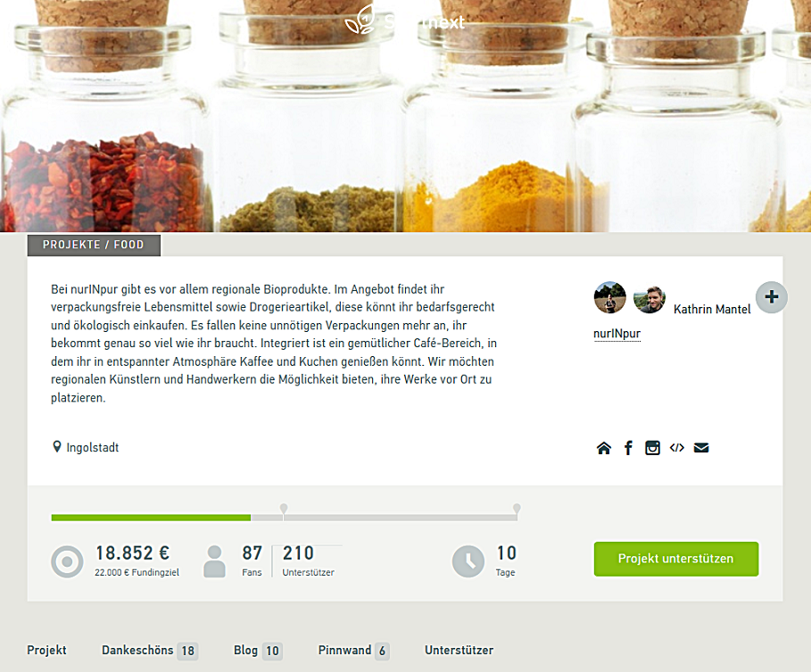Open the Dankeschöns tab
Screen dimensions: 811x672
(150, 651)
